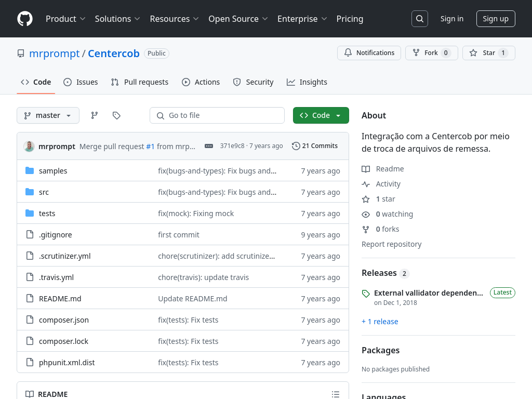
Task: Expand the Solutions menu
Action: click(117, 19)
